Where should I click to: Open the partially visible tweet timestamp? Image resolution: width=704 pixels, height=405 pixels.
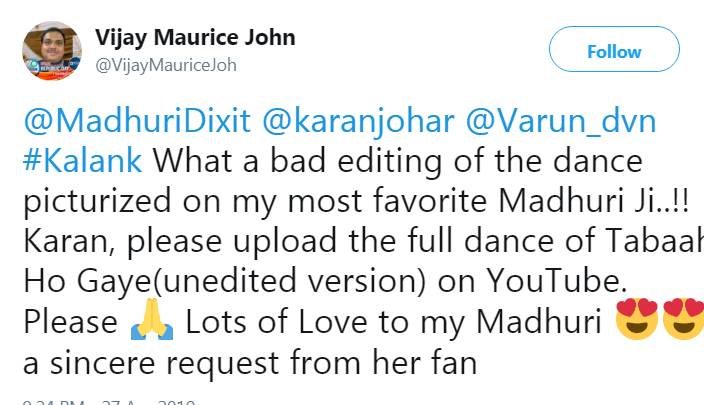[x=100, y=401]
